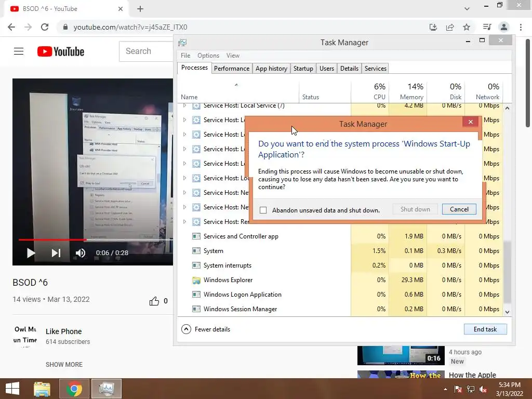Select the Windows Logon Application process

tap(340, 295)
